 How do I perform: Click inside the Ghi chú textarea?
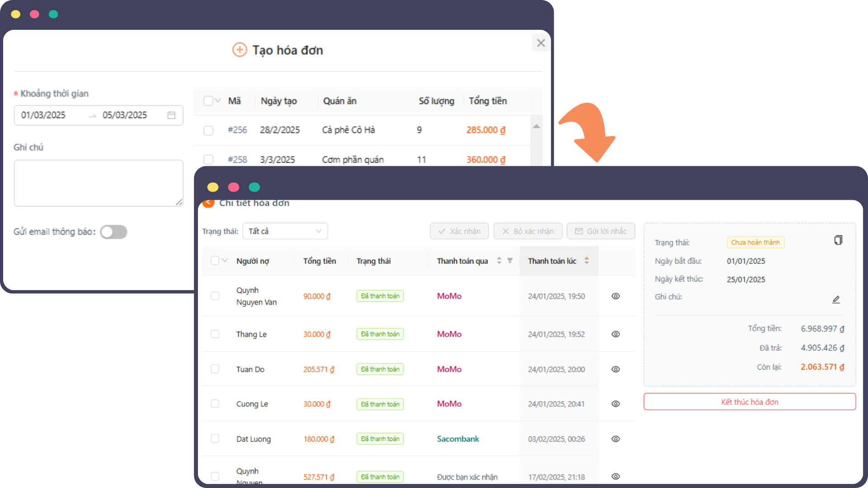pyautogui.click(x=99, y=183)
